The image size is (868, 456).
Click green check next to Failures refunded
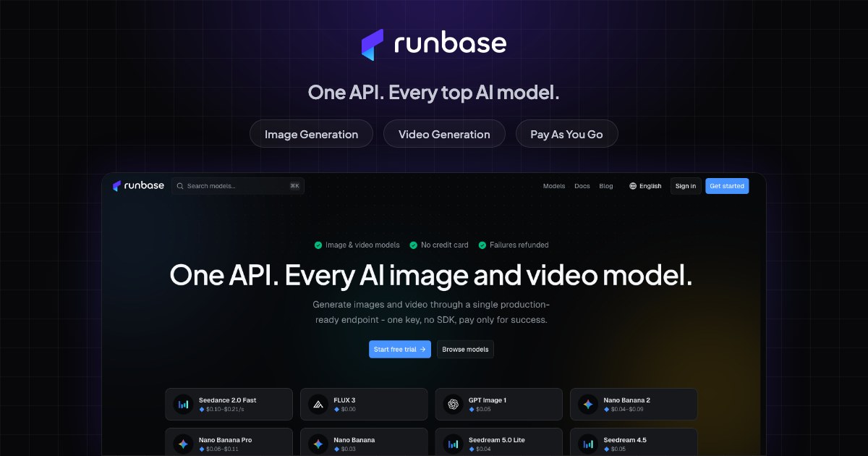(x=482, y=245)
